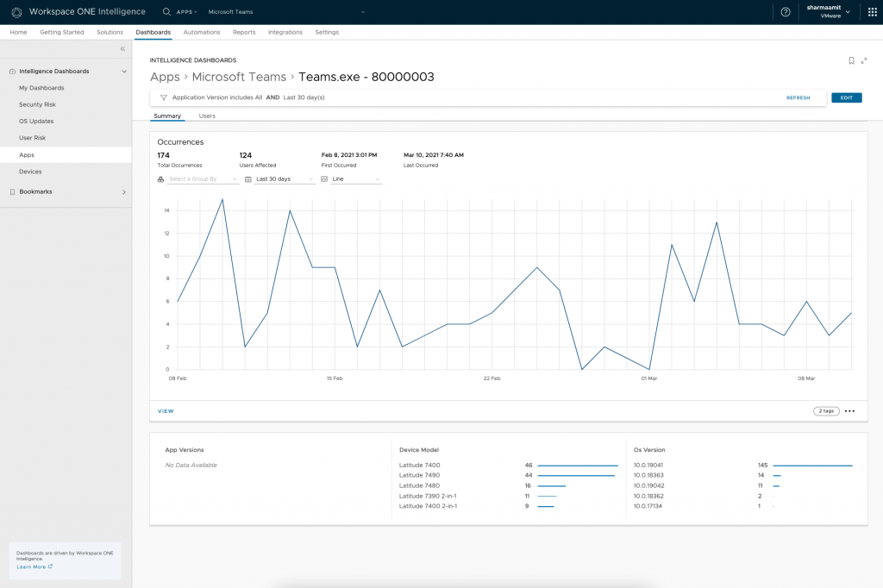
Task: Open the sharmaamit user account menu
Action: pyautogui.click(x=828, y=11)
